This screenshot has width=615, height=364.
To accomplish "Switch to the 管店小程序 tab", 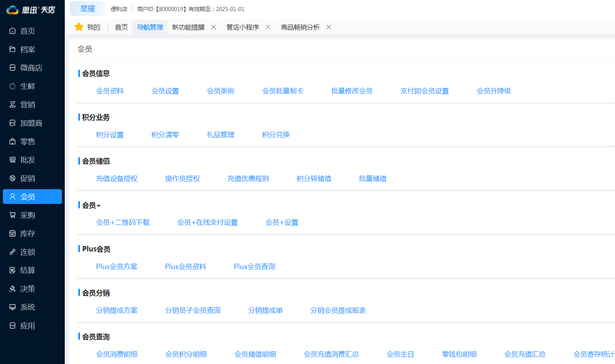I will tap(242, 27).
